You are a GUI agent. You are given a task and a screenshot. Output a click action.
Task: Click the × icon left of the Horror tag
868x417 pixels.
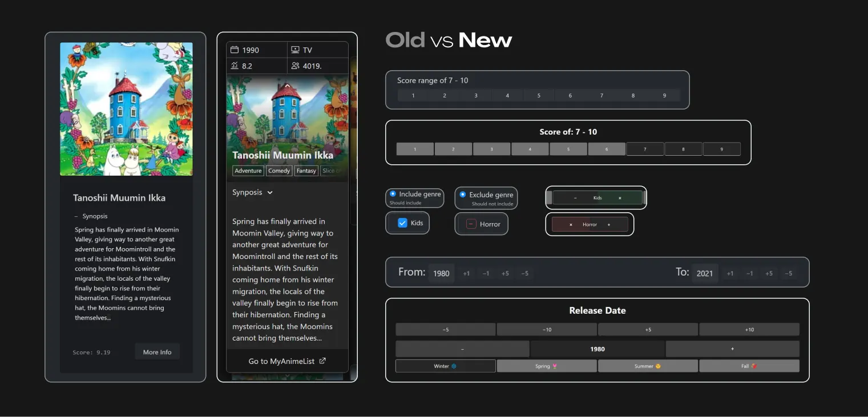(x=571, y=225)
